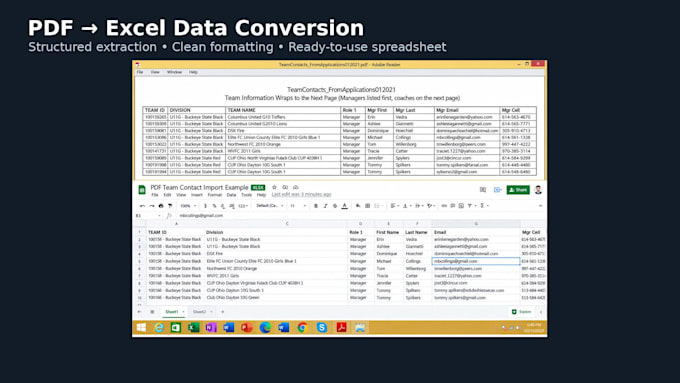Open the Google Sheets home logo
The height and width of the screenshot is (383, 680).
click(142, 190)
